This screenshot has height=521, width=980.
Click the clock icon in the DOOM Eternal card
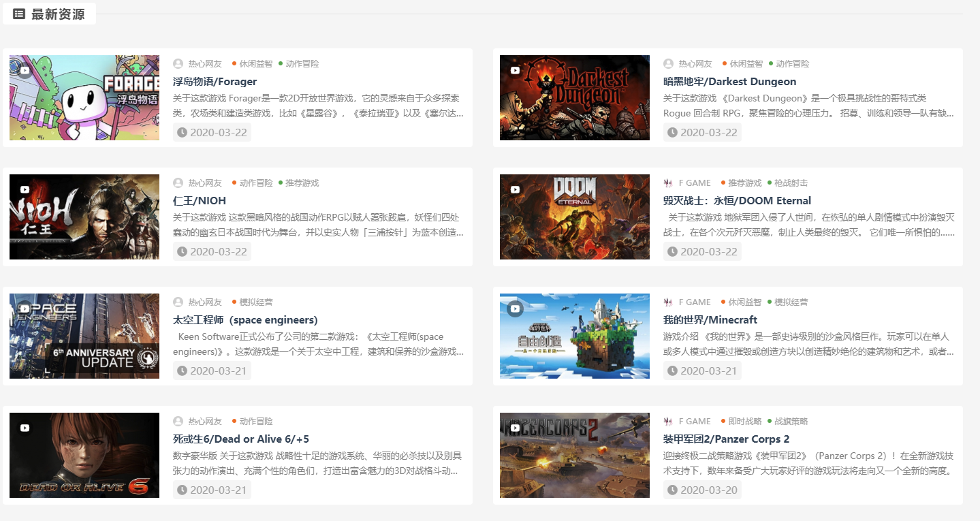coord(672,251)
